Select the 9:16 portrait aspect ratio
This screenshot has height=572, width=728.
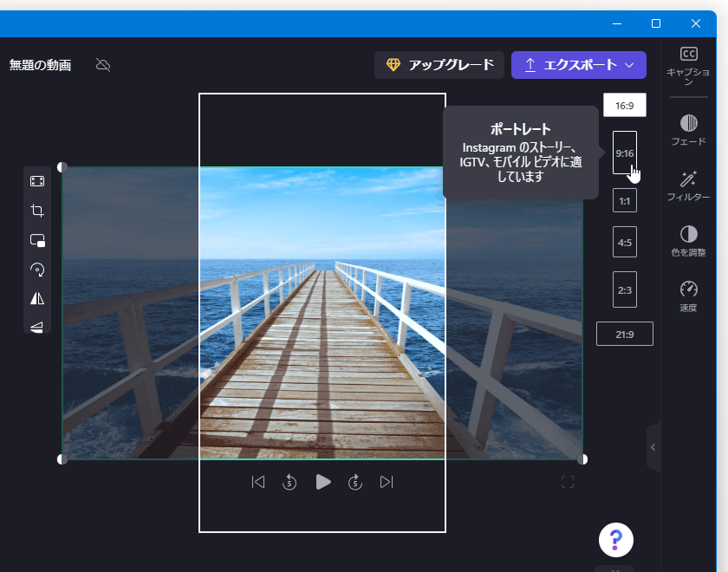[x=625, y=153]
